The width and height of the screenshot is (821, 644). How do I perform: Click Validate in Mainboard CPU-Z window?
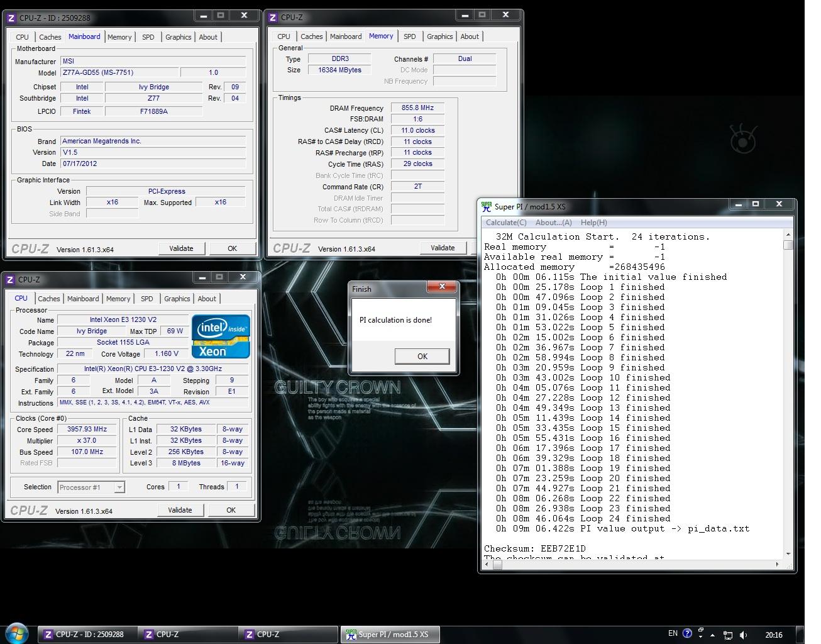pyautogui.click(x=181, y=248)
